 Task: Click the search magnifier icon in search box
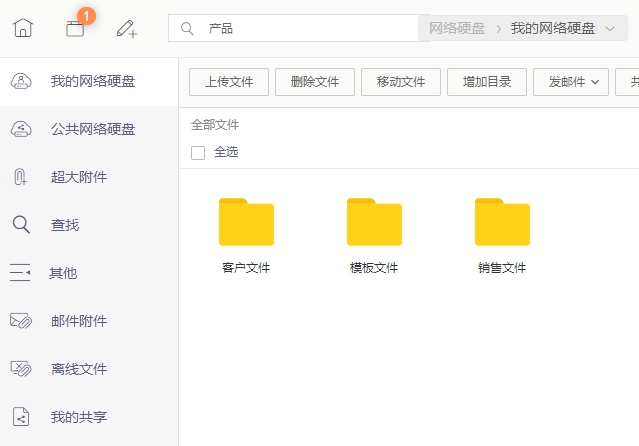pyautogui.click(x=186, y=29)
